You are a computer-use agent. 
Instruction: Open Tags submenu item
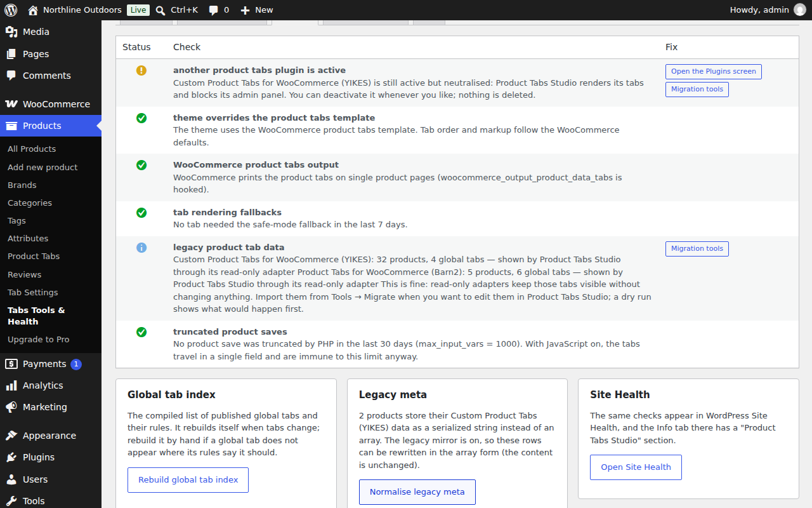(x=16, y=221)
